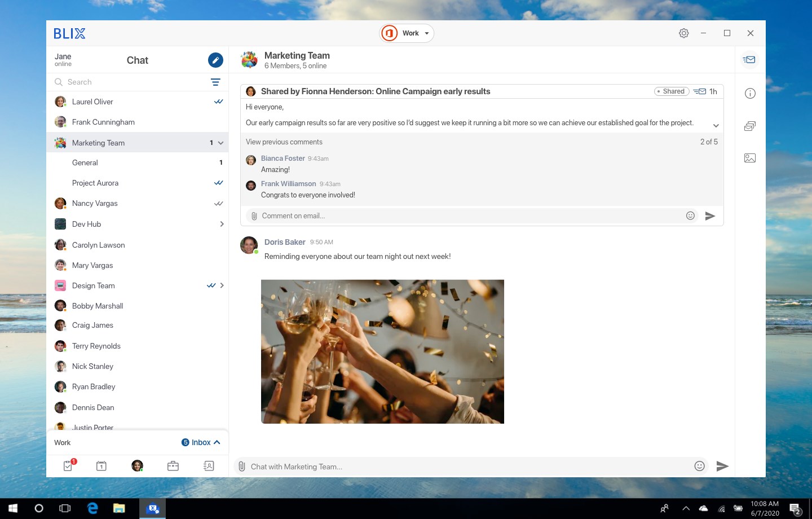
Task: Open Task View on the taskbar
Action: 65,508
